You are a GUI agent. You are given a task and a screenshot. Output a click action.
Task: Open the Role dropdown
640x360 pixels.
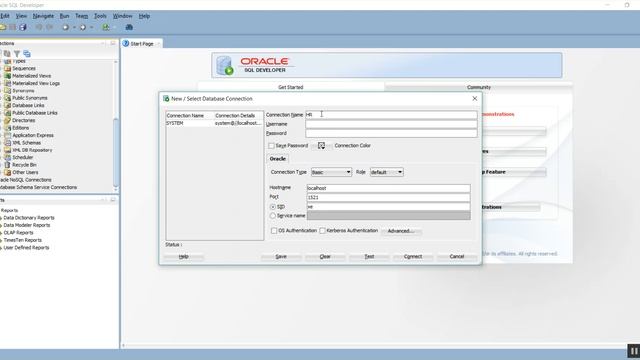[387, 172]
